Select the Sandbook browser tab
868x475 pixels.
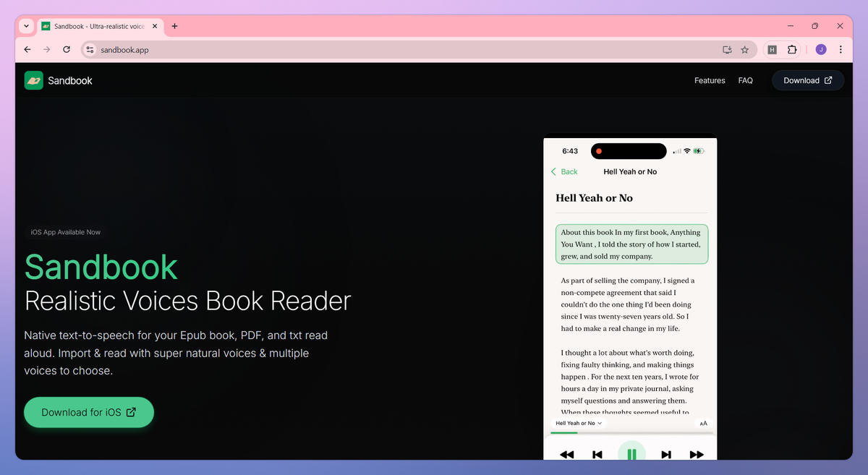(x=100, y=26)
